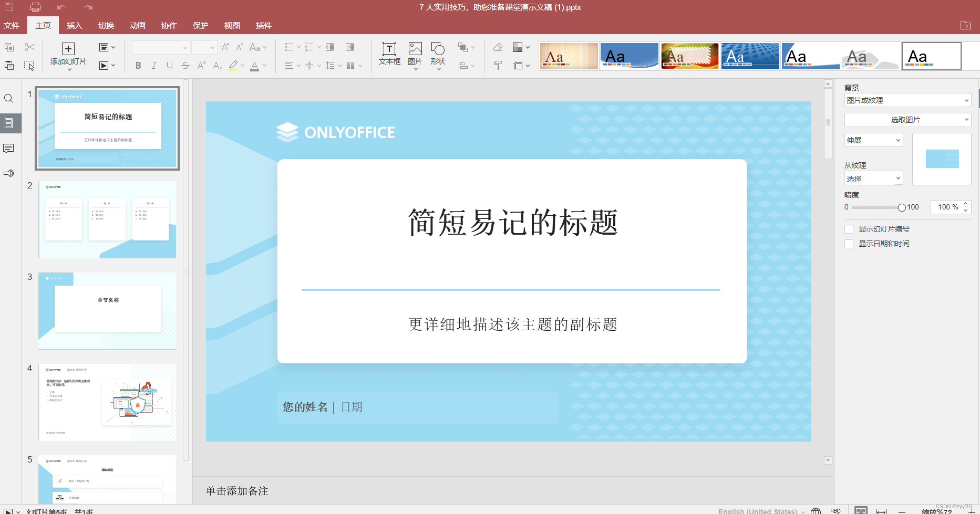Click the spell check ABC icon
980x514 pixels.
(835, 511)
